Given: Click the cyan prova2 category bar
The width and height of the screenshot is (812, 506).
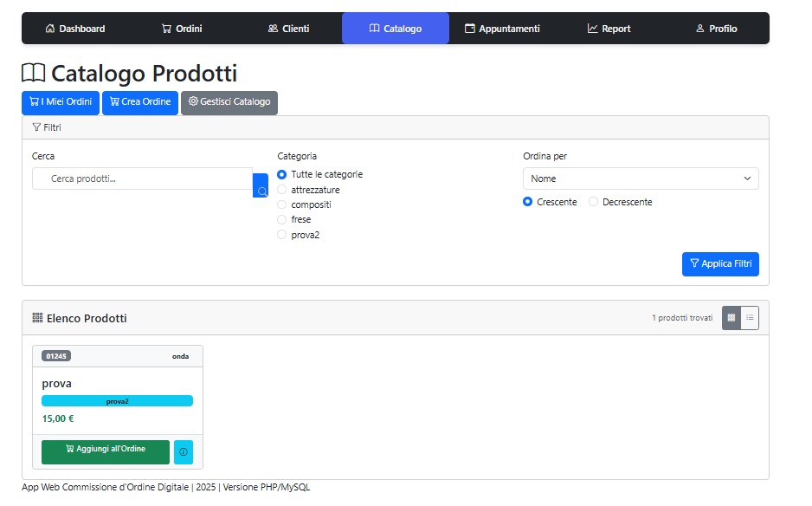Looking at the screenshot, I should pyautogui.click(x=117, y=401).
